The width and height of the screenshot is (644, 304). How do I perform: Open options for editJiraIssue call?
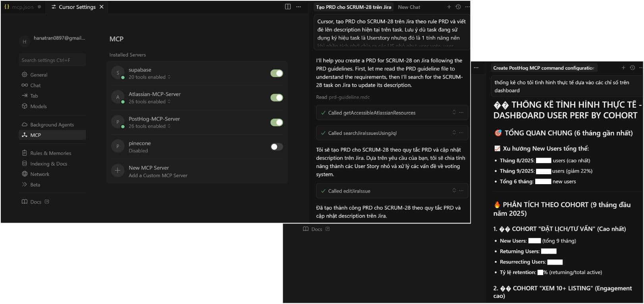461,190
